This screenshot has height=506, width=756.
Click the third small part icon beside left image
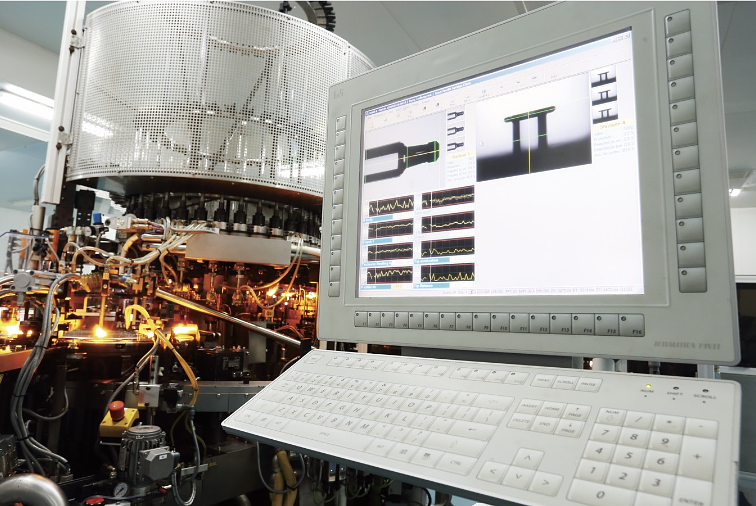point(456,144)
